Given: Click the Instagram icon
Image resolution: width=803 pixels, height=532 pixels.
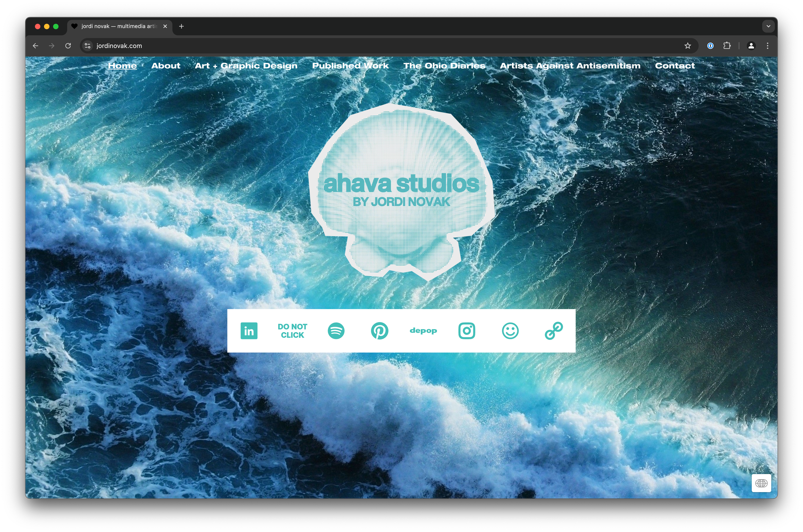Looking at the screenshot, I should click(466, 331).
